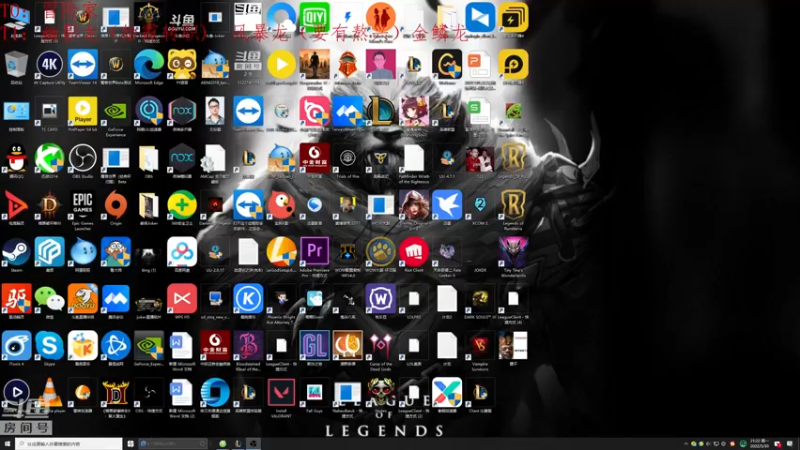Open the orange Douyu streaming icon

(x=83, y=299)
